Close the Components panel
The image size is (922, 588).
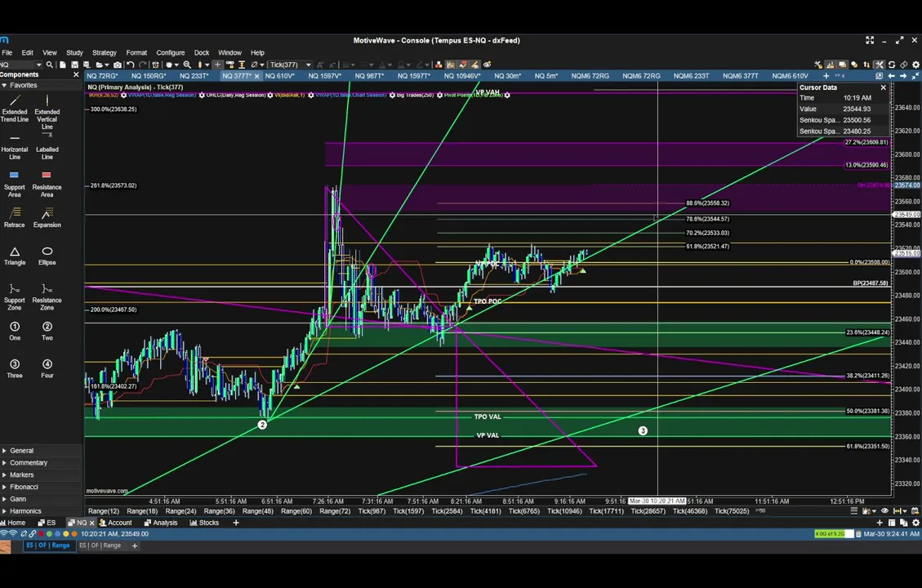[76, 74]
